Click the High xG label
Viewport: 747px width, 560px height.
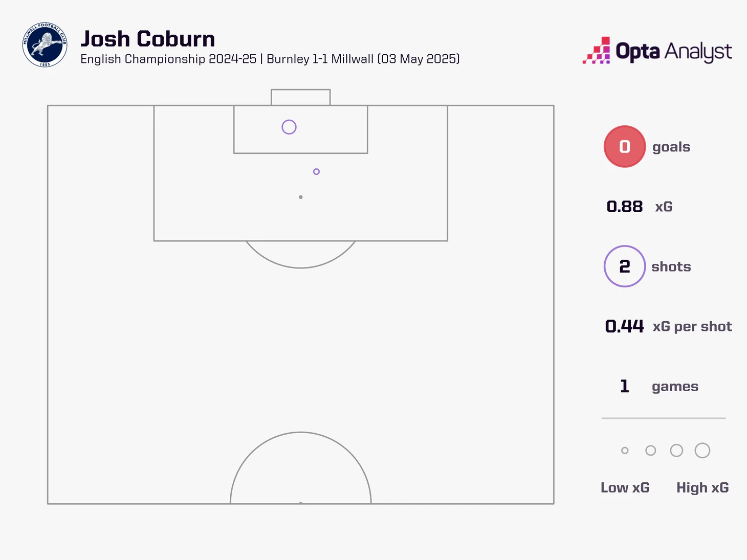click(702, 487)
